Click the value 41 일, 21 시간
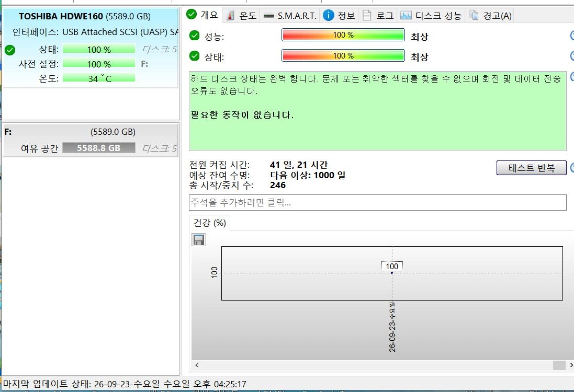Image resolution: width=574 pixels, height=392 pixels. (299, 165)
